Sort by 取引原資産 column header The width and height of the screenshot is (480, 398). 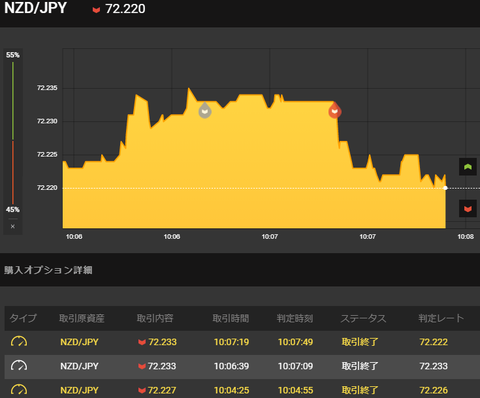82,318
